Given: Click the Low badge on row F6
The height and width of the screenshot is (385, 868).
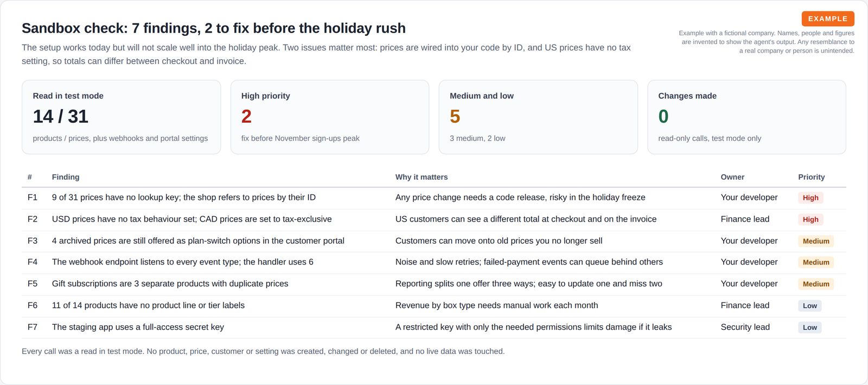Looking at the screenshot, I should [809, 306].
